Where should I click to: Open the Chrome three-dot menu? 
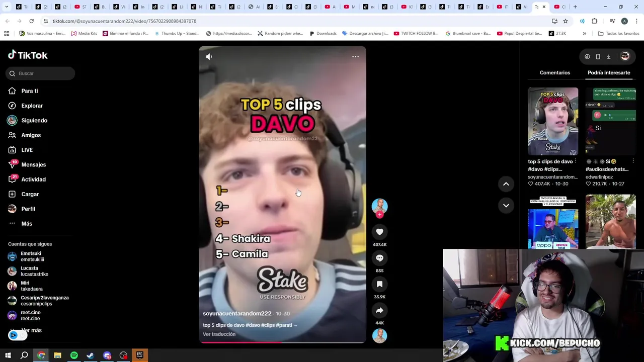point(636,21)
